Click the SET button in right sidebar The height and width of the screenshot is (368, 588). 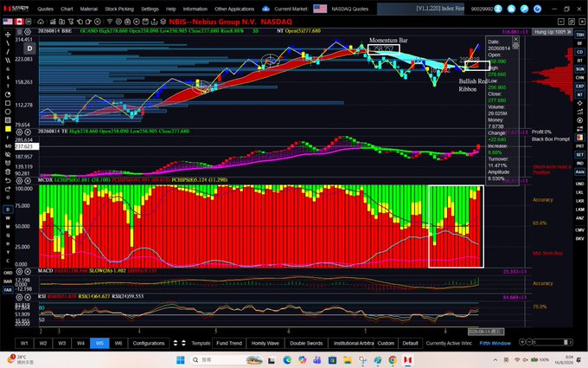(x=579, y=154)
